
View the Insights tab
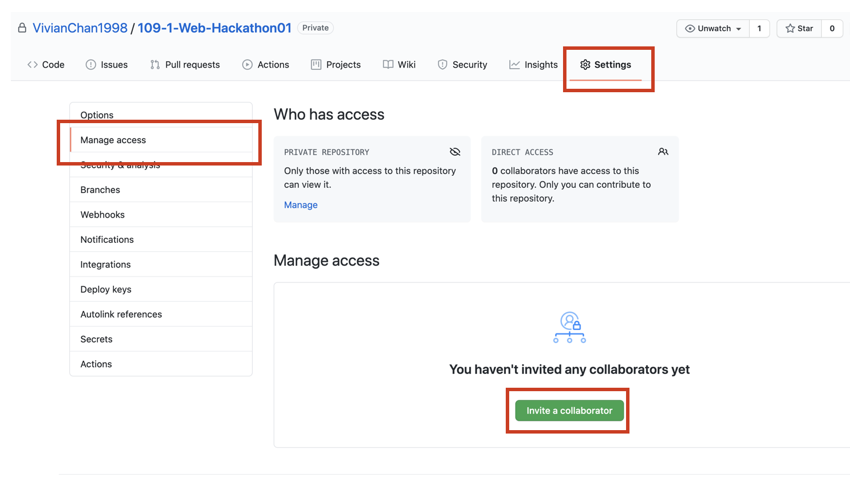533,65
